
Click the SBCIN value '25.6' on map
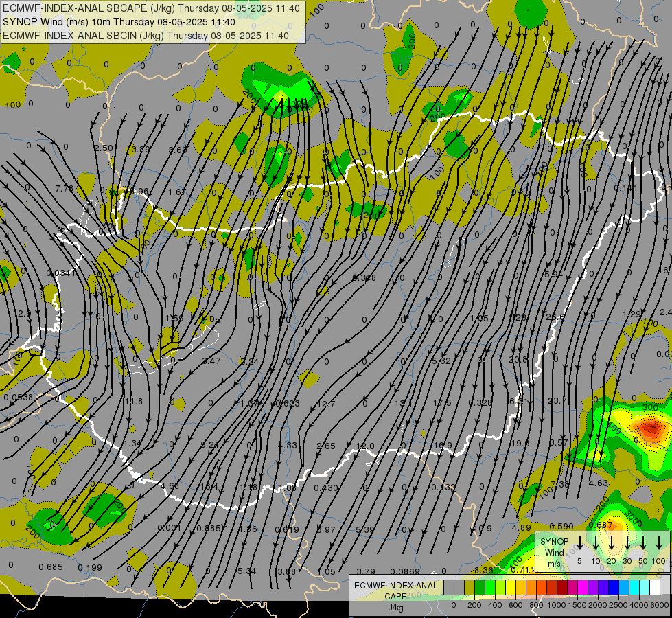pyautogui.click(x=555, y=317)
